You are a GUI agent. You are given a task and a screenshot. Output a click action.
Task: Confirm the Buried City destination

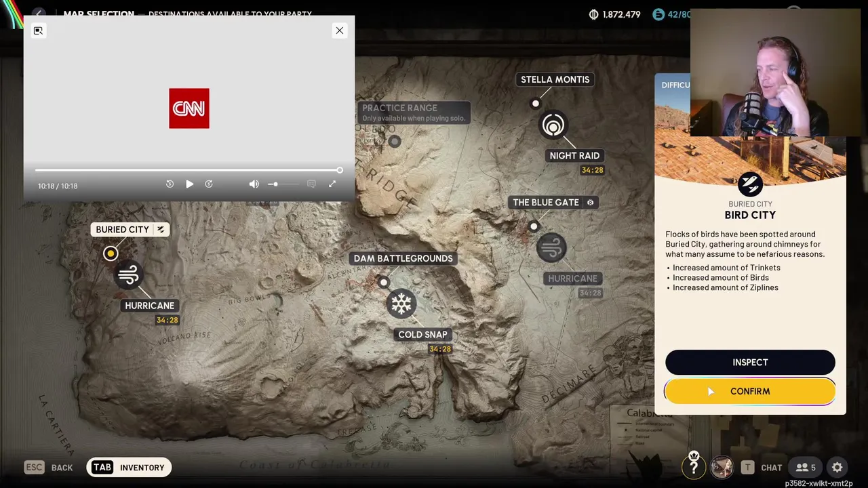(x=750, y=391)
